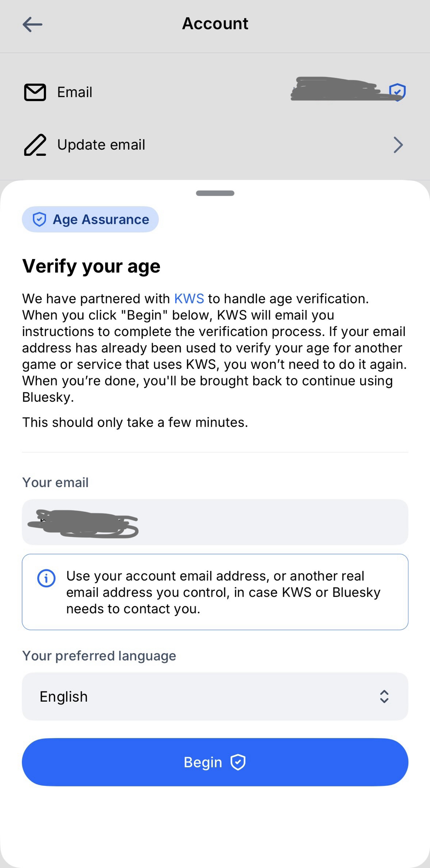
Task: Open the English language dropdown
Action: point(215,697)
